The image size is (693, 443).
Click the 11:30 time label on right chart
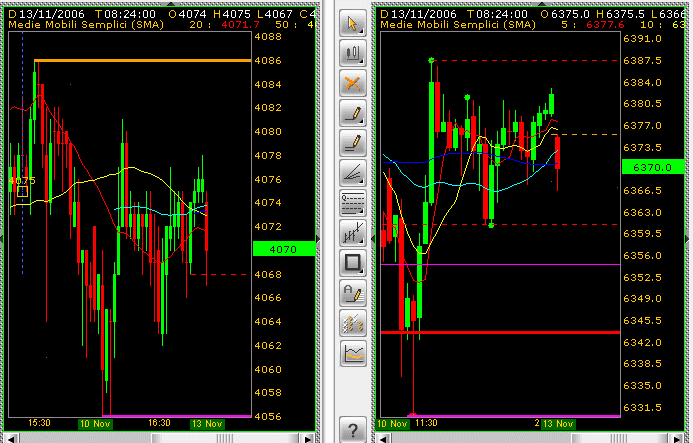point(426,423)
